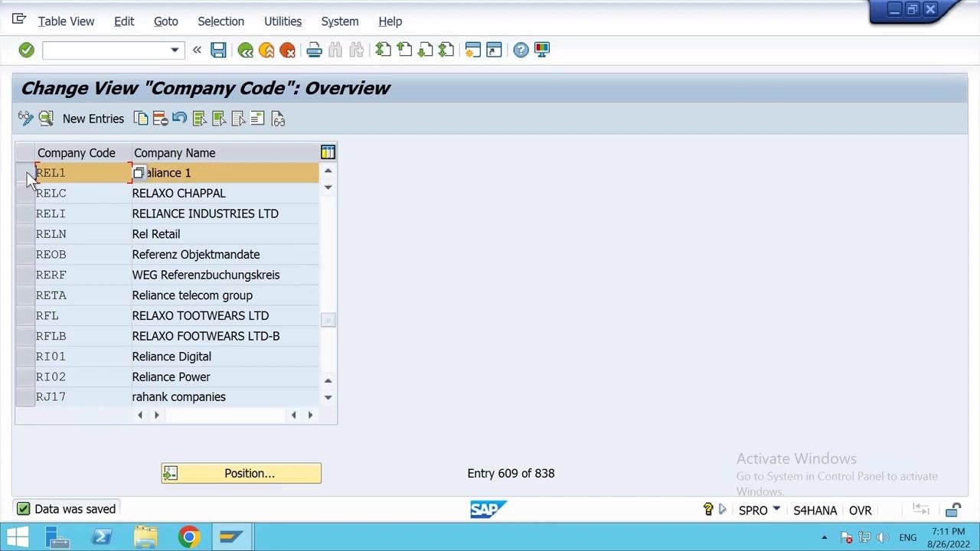This screenshot has height=551, width=980.
Task: Click the Generate Shortcut icon
Action: 494,50
